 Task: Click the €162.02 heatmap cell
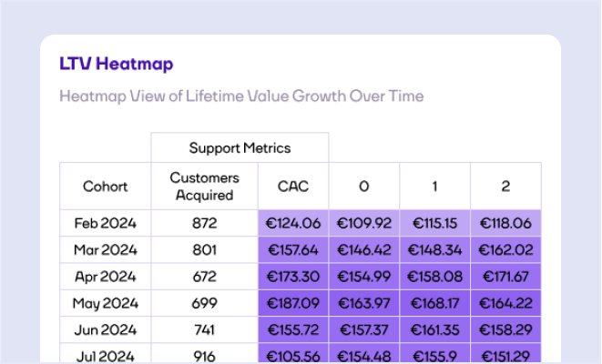tap(505, 248)
